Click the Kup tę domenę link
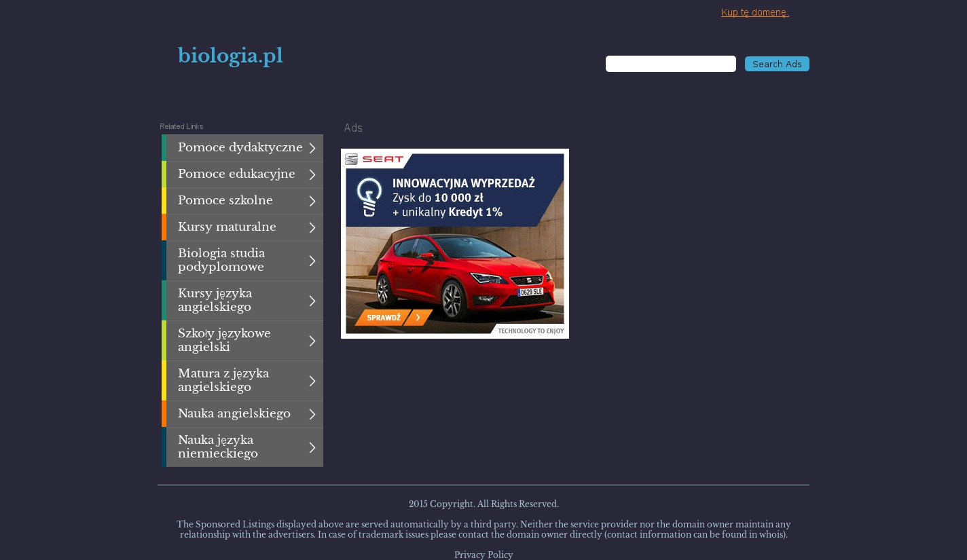The image size is (967, 560). 754,12
